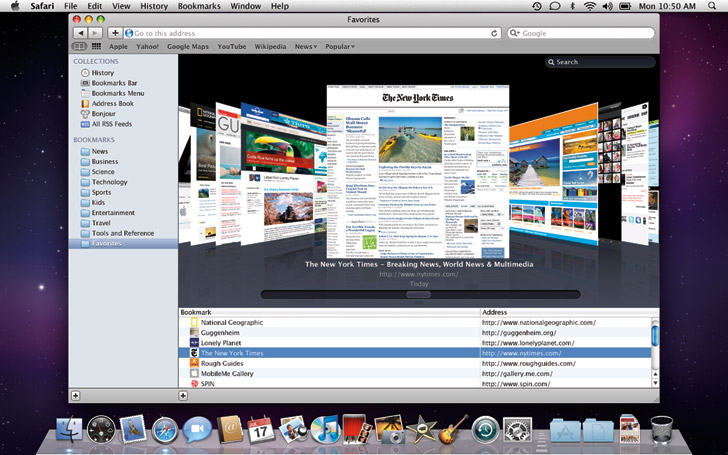
Task: Select the MobileMe Gallery bookmark row
Action: (415, 373)
